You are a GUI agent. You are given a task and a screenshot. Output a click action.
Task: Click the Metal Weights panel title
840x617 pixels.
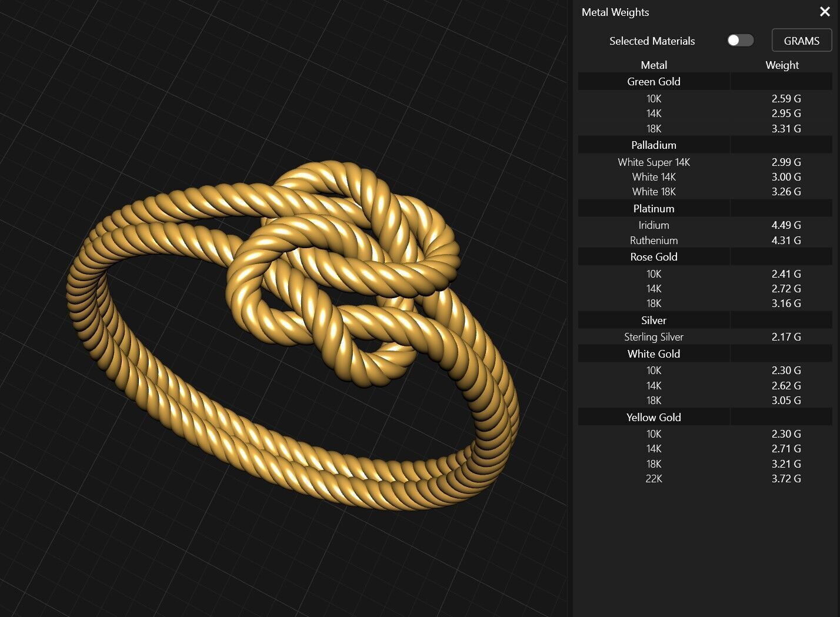pos(615,12)
